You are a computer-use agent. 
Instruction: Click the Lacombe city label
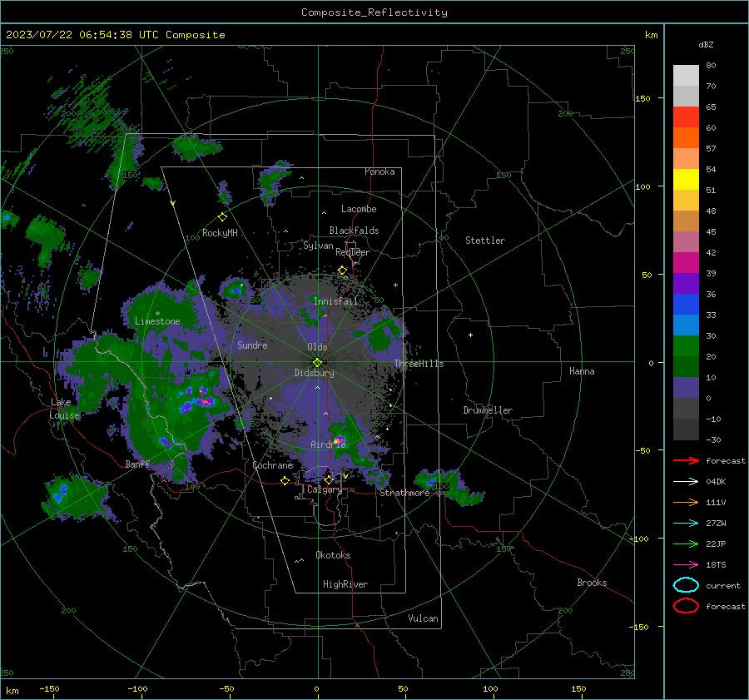pyautogui.click(x=359, y=209)
